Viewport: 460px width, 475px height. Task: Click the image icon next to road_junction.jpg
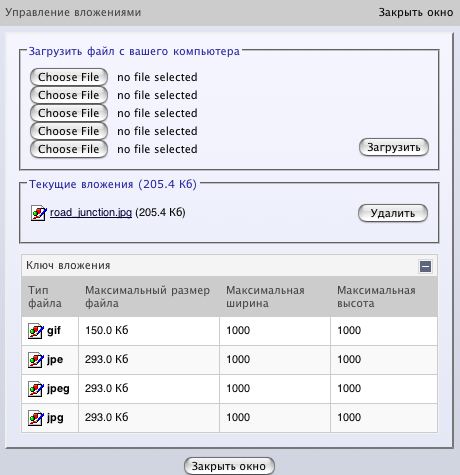coord(39,213)
